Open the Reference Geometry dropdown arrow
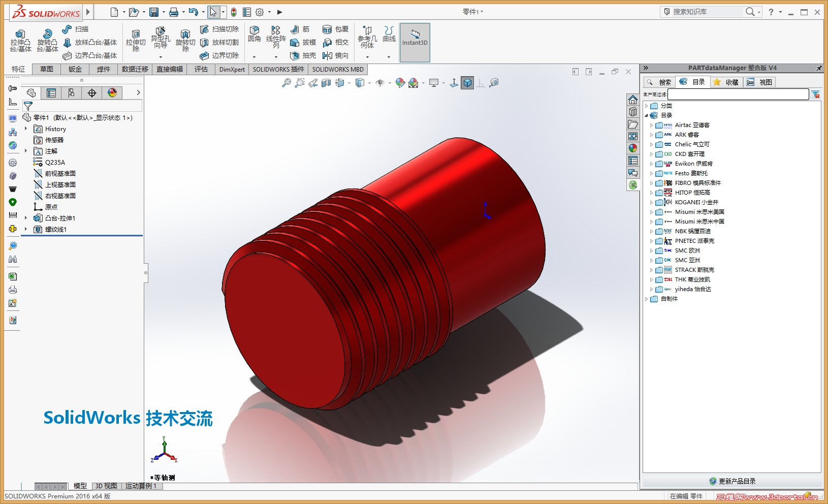The width and height of the screenshot is (828, 504). 367,57
